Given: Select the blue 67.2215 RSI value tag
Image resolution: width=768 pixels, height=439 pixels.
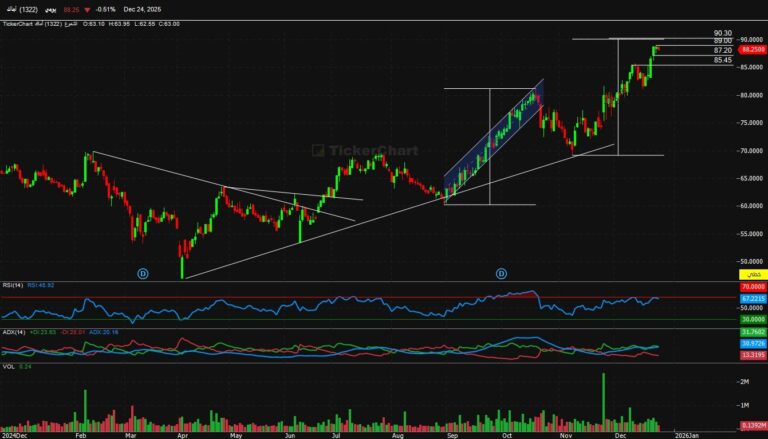Looking at the screenshot, I should tap(751, 298).
